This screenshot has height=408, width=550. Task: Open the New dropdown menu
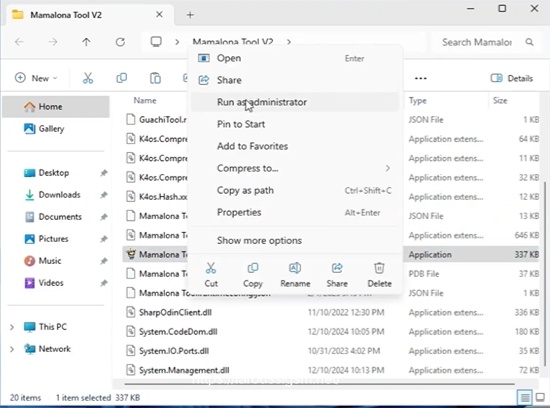pos(36,78)
